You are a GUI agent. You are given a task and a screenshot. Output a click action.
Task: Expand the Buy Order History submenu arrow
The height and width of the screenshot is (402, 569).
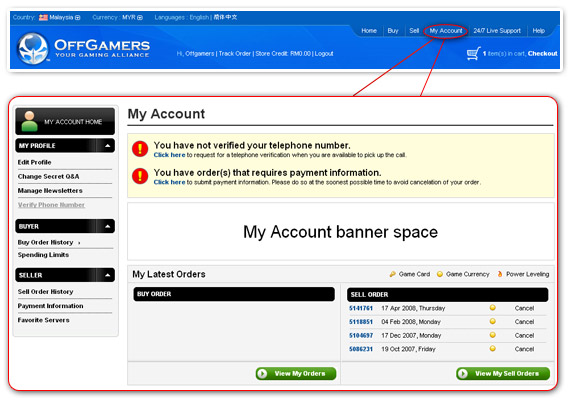pos(79,243)
